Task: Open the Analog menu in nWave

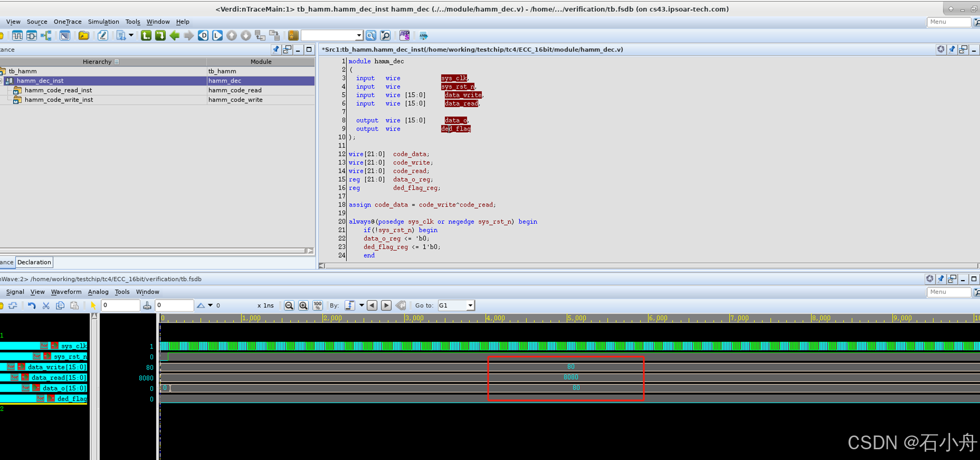Action: [x=98, y=292]
